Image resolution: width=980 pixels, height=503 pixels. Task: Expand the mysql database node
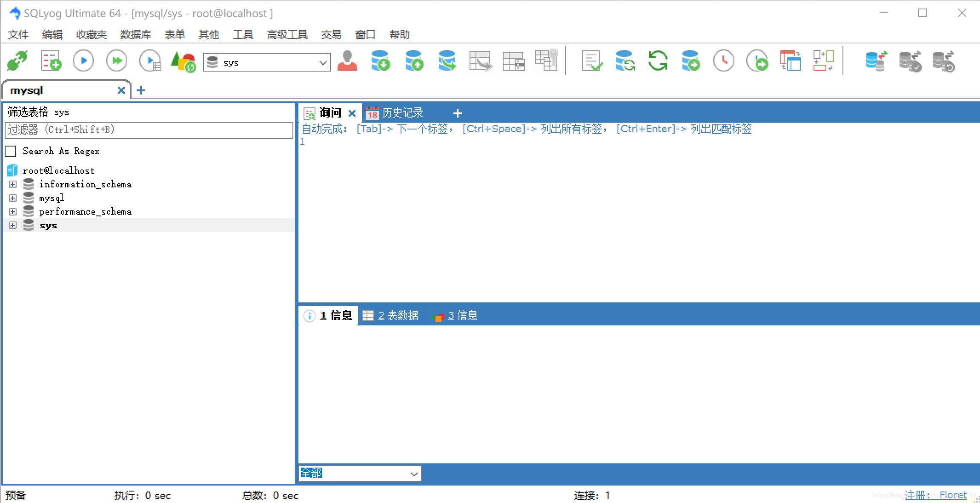coord(13,198)
